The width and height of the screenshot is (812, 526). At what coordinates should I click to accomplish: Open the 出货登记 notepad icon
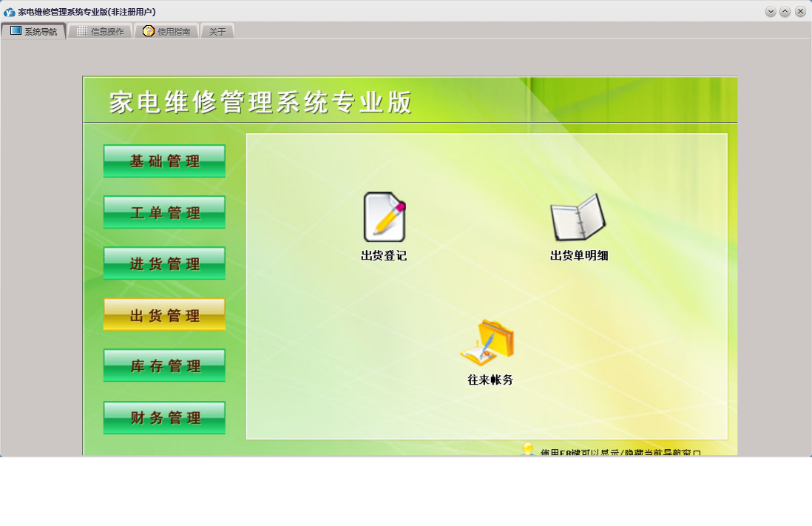[385, 217]
